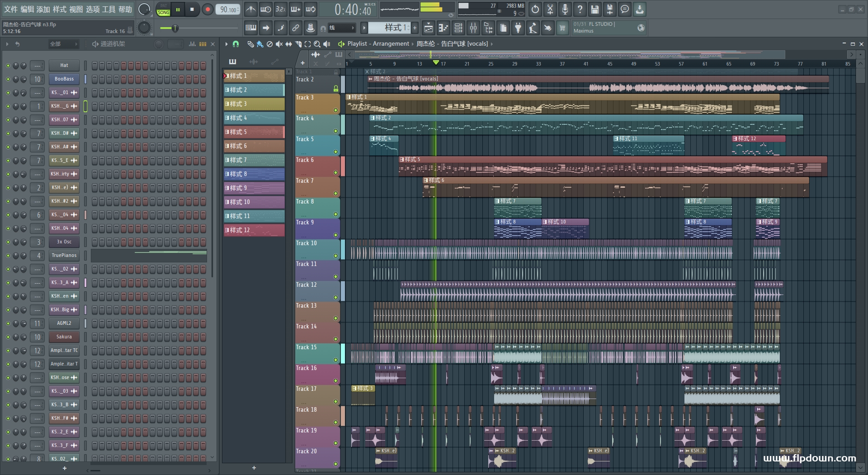868x475 pixels.
Task: Mute the TruePianos channel LED
Action: point(8,256)
